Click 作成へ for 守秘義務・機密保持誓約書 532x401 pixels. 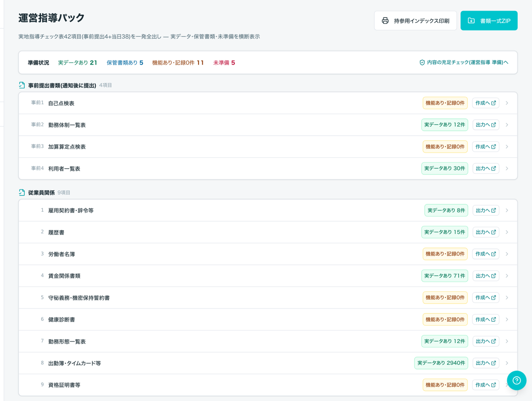(x=486, y=297)
